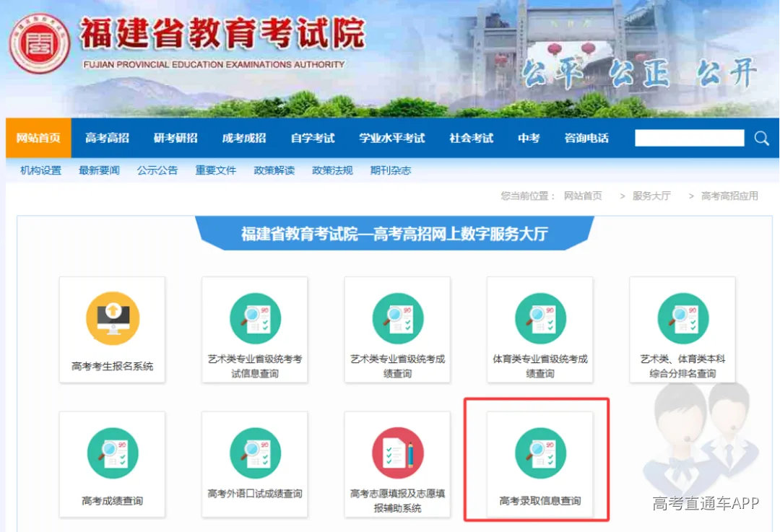Open the 社会考试 menu

tap(471, 138)
